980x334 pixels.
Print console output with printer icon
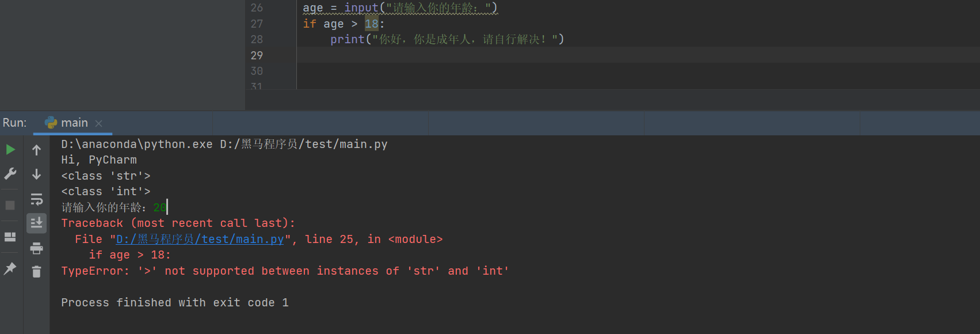[36, 248]
